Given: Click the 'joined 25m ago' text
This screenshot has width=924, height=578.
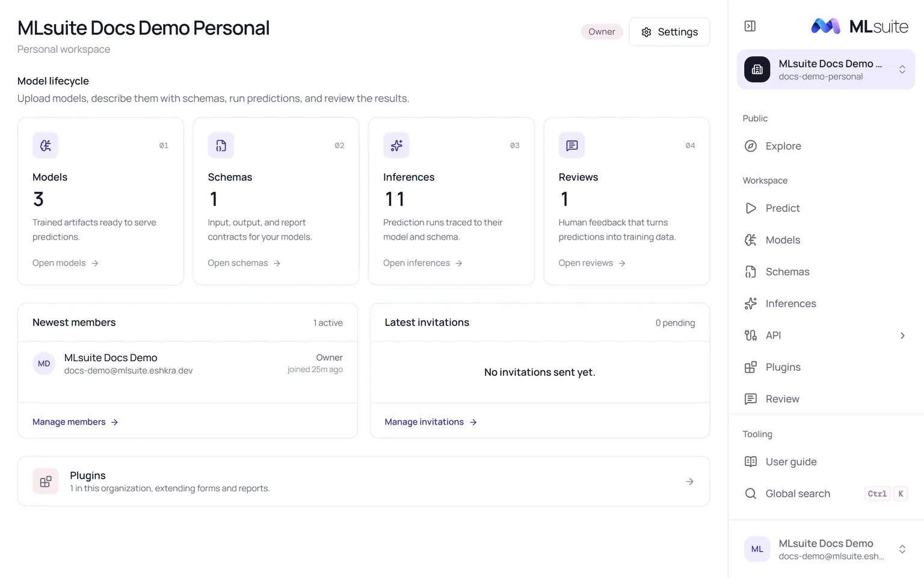Looking at the screenshot, I should click(315, 370).
